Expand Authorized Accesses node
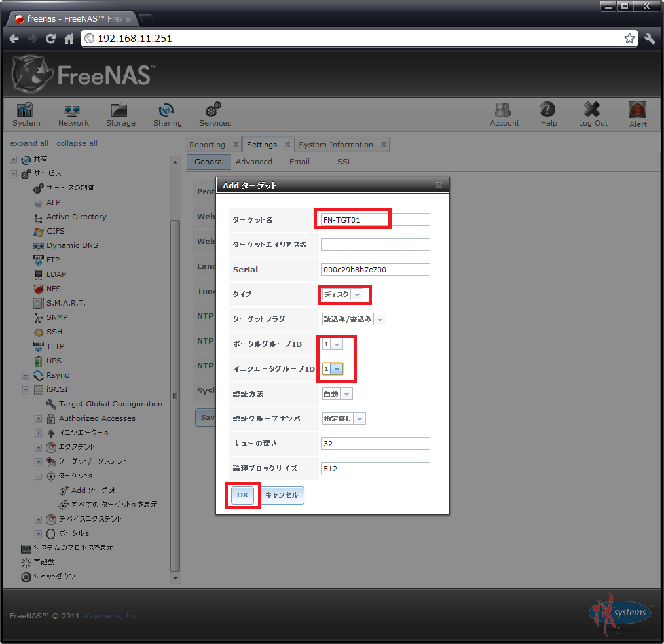The width and height of the screenshot is (664, 644). 38,418
